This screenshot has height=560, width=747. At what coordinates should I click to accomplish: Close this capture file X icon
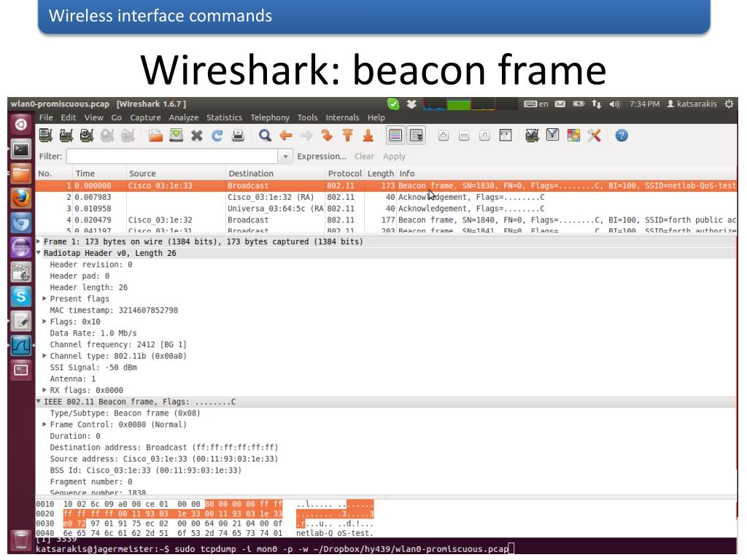(197, 136)
